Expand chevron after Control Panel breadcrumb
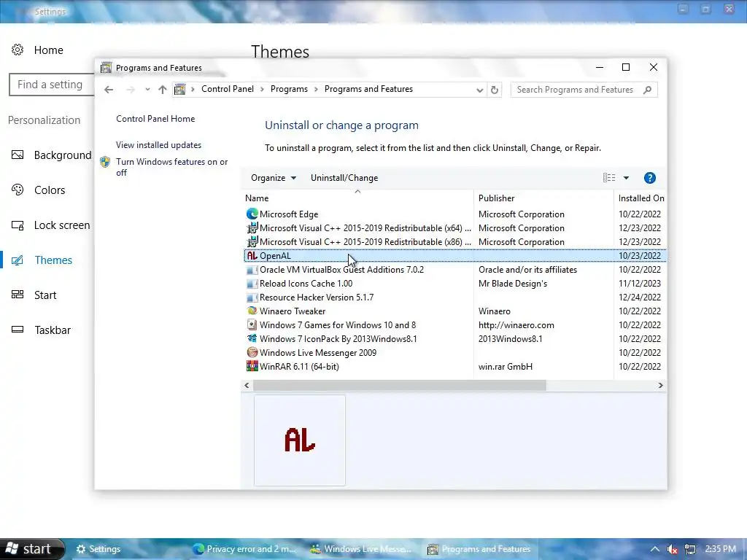This screenshot has width=747, height=560. (262, 90)
